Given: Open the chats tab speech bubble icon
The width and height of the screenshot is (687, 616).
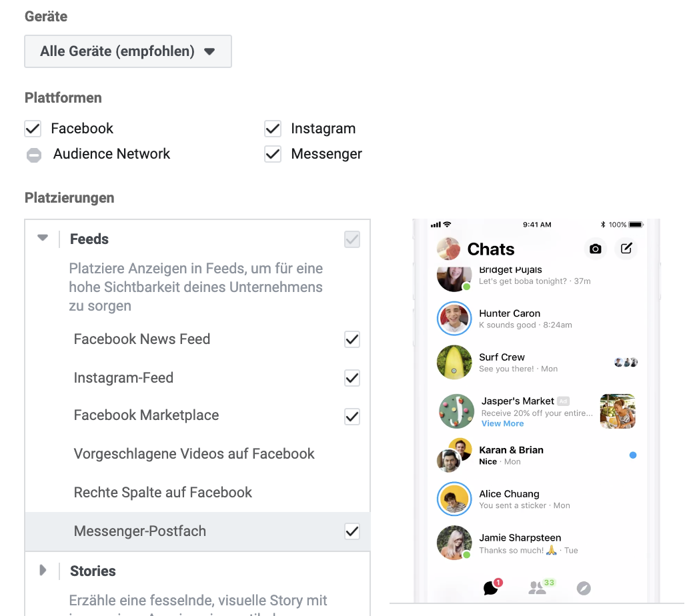Looking at the screenshot, I should pos(491,588).
